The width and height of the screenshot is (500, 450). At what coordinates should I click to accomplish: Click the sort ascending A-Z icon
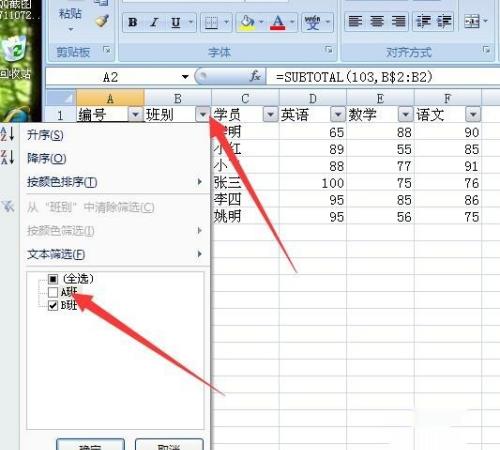point(7,134)
